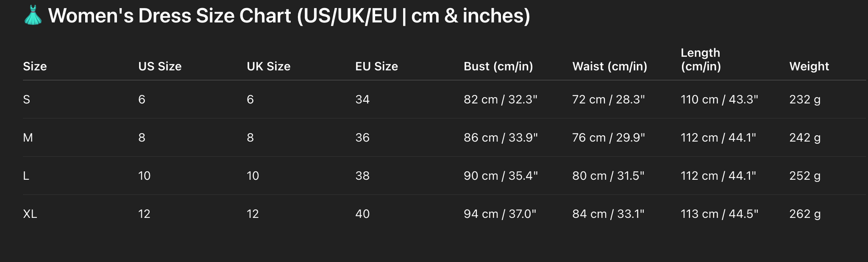Click the 252 g weight cell
The image size is (868, 262).
tap(805, 176)
